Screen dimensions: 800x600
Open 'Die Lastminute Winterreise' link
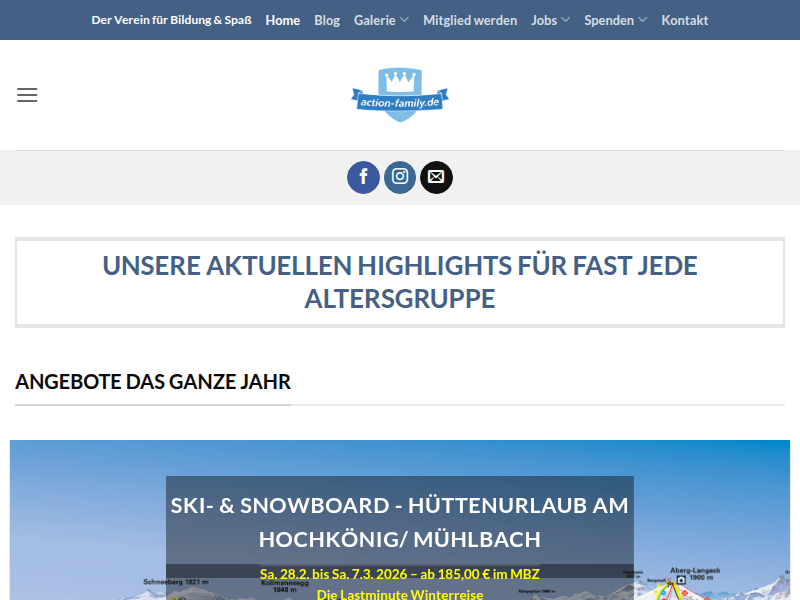pos(399,593)
